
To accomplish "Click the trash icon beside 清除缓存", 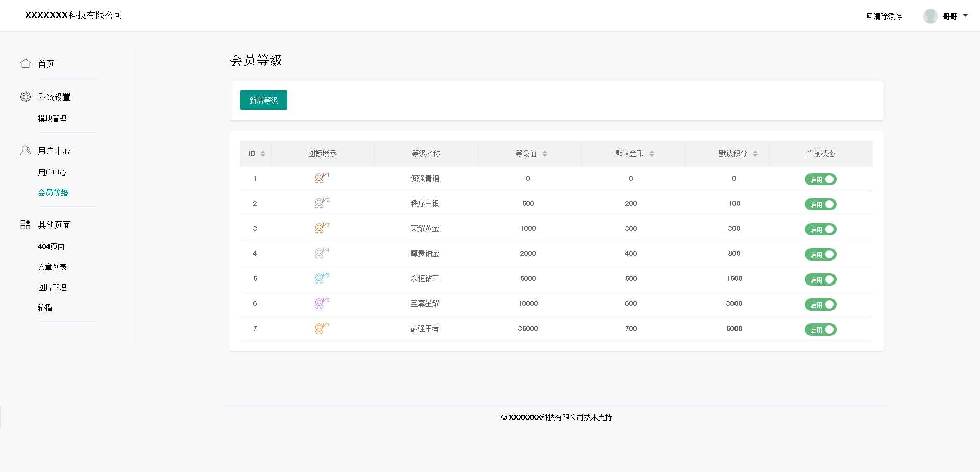I will 869,15.
